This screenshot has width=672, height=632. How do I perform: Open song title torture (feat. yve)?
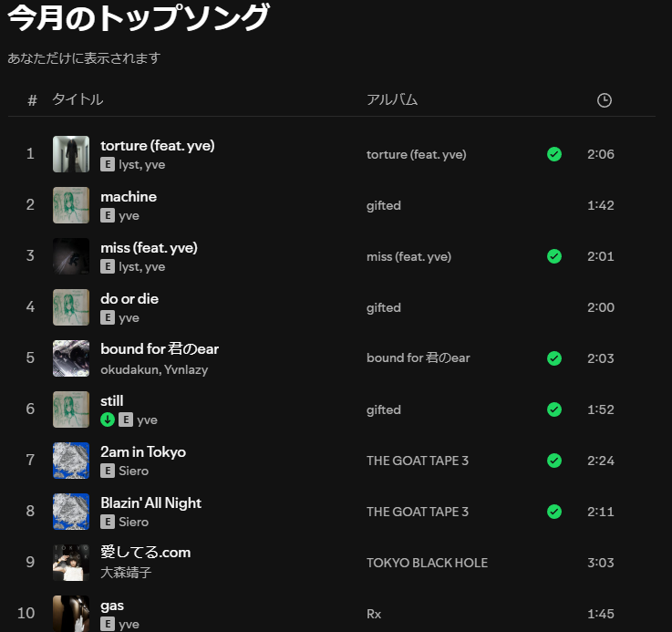[157, 146]
